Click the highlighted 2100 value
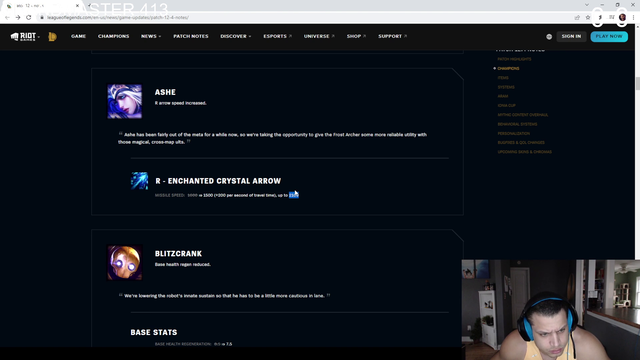The image size is (640, 360). (x=294, y=196)
